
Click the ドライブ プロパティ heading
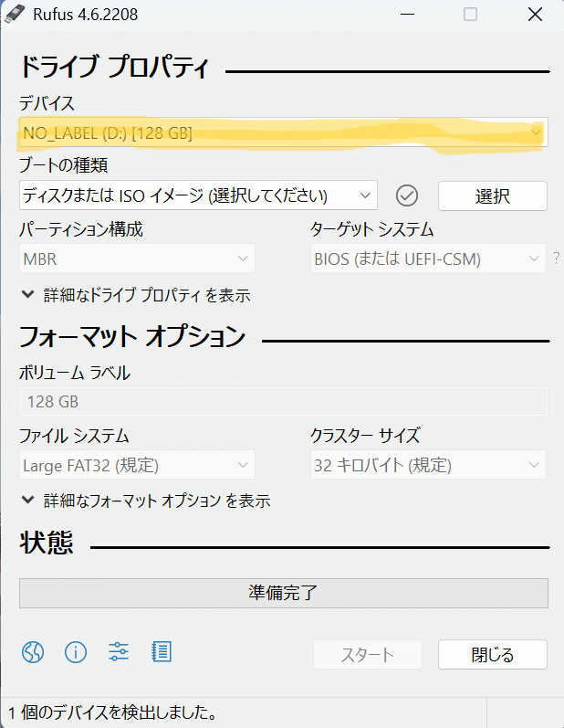click(114, 66)
